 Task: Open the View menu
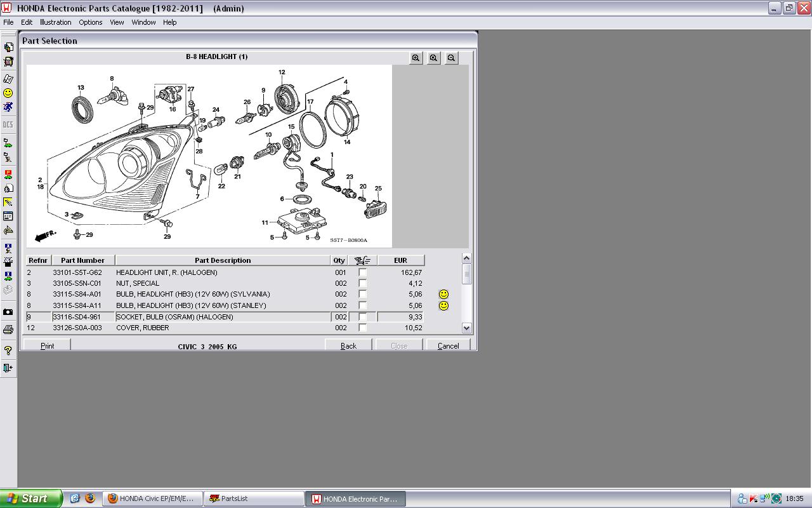pos(117,22)
